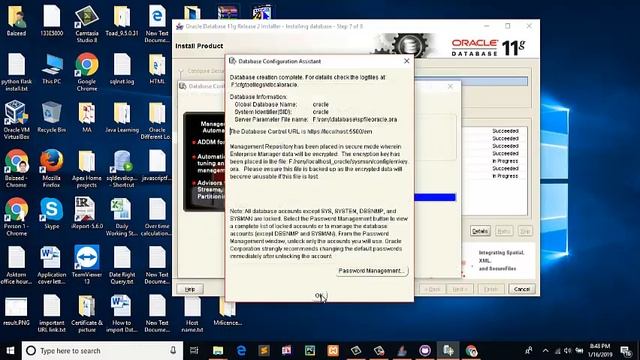The image size is (640, 360).
Task: Open Certificate & picture folder
Action: click(87, 313)
